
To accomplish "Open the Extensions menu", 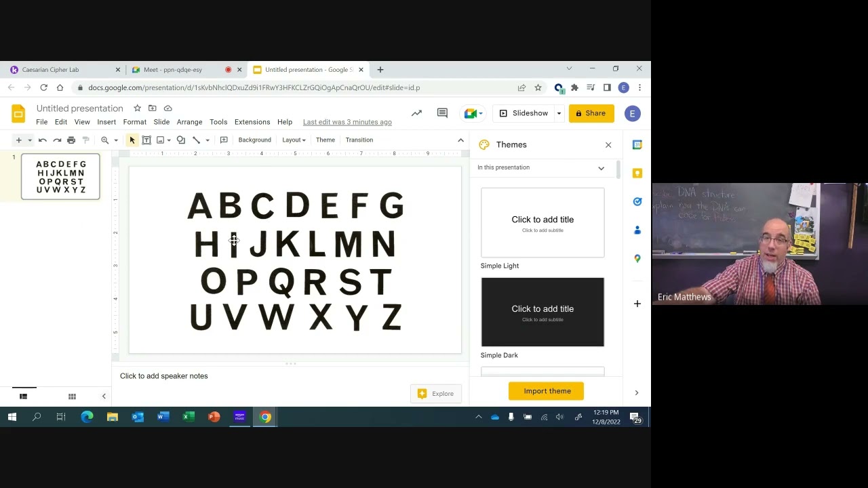I will pyautogui.click(x=252, y=122).
